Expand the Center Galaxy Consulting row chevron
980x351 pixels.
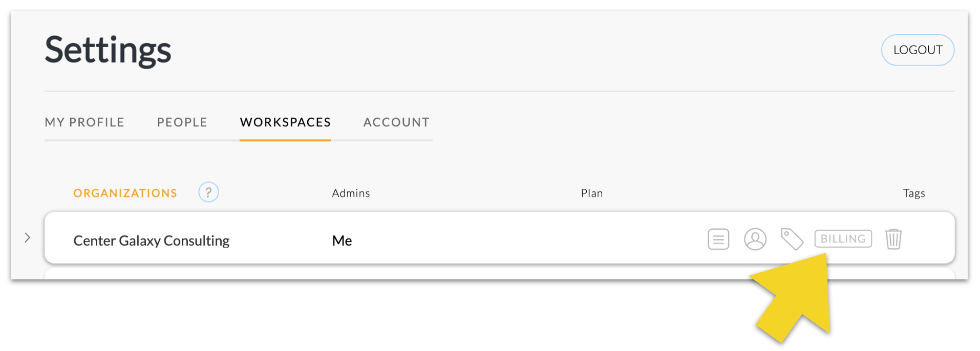27,237
